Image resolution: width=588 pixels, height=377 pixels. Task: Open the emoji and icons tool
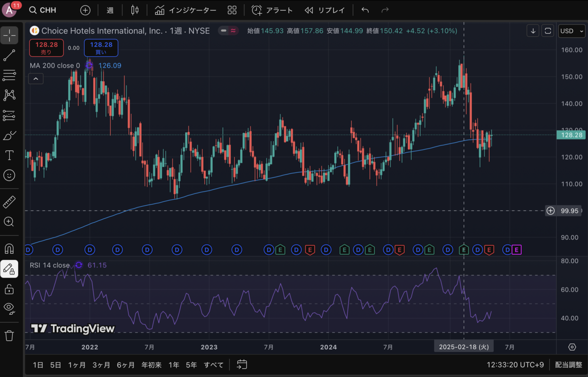(x=9, y=175)
